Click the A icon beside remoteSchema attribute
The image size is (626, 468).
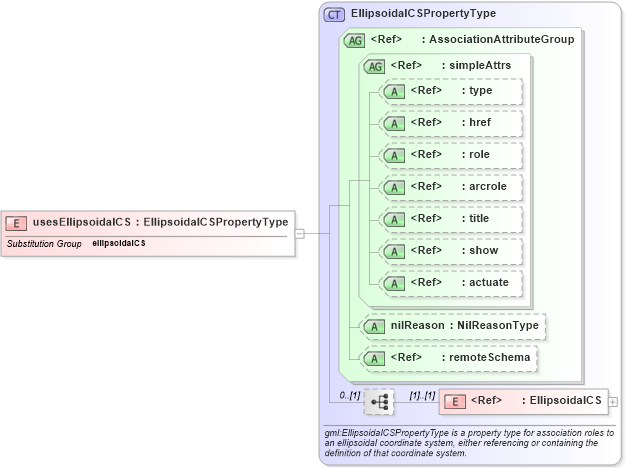(x=374, y=359)
